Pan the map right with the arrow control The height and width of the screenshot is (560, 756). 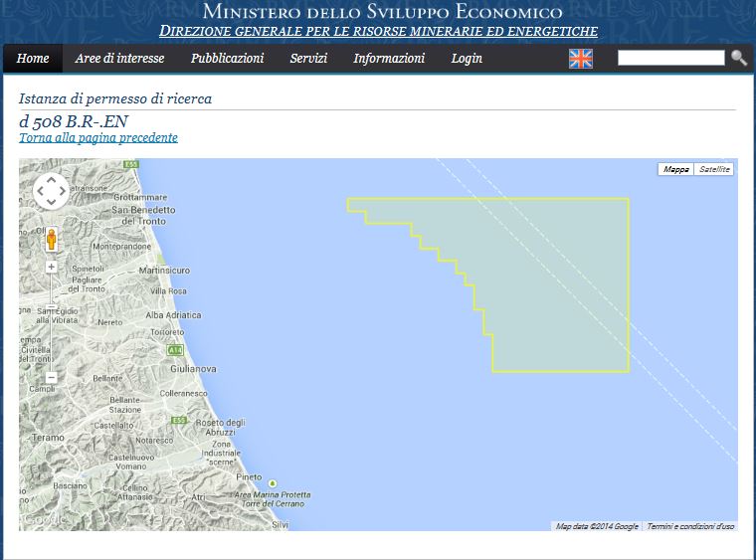[x=63, y=191]
